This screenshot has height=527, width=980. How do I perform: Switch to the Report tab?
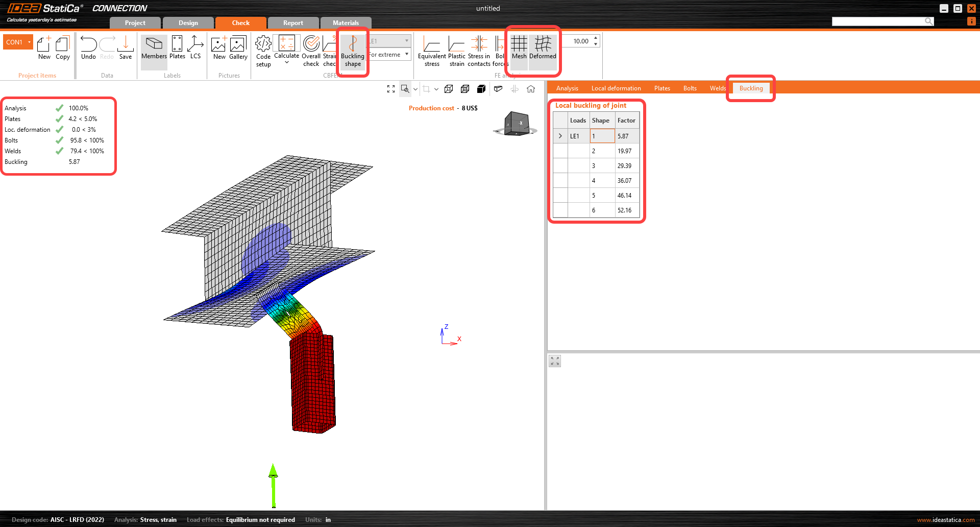(x=293, y=22)
